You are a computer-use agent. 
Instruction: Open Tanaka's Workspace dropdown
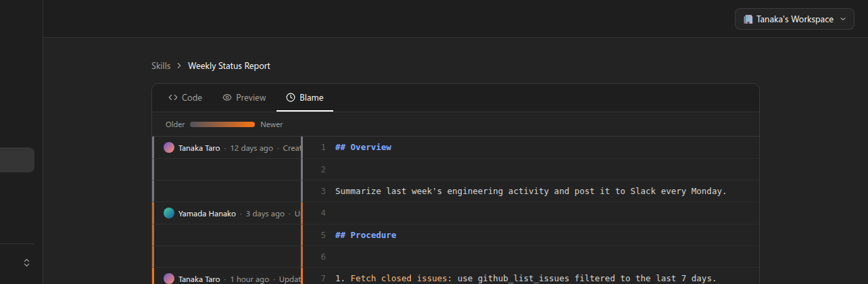point(794,19)
